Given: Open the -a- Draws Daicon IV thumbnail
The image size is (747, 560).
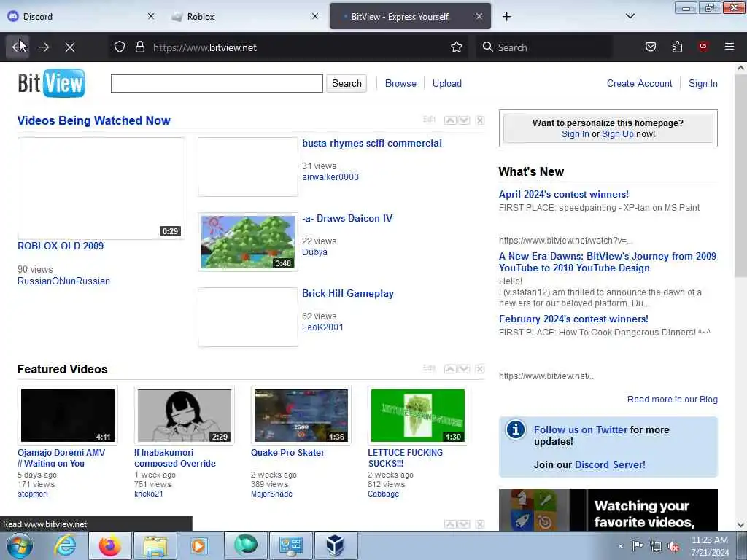Looking at the screenshot, I should pos(248,242).
